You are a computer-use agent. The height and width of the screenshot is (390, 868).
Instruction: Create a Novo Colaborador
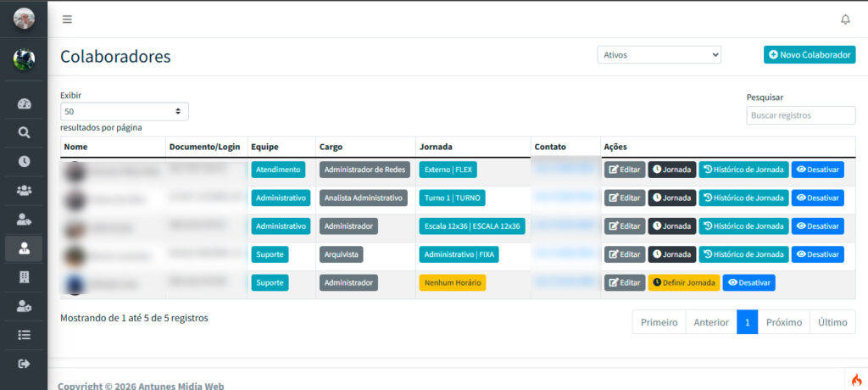810,55
